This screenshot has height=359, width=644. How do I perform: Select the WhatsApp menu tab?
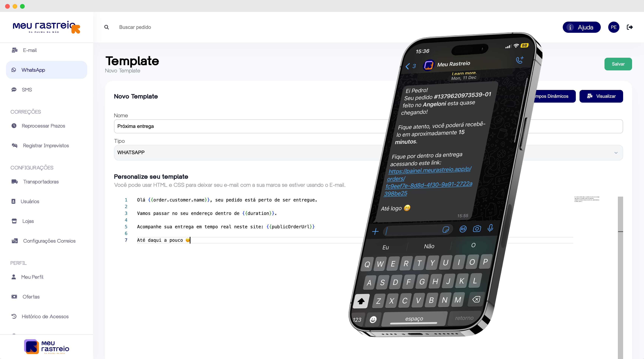coord(46,70)
